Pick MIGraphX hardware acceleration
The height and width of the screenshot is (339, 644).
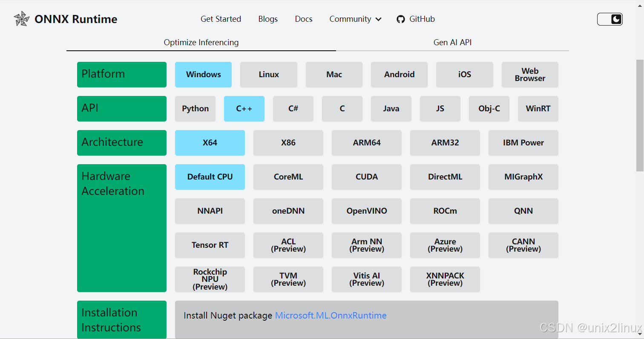[x=523, y=177]
